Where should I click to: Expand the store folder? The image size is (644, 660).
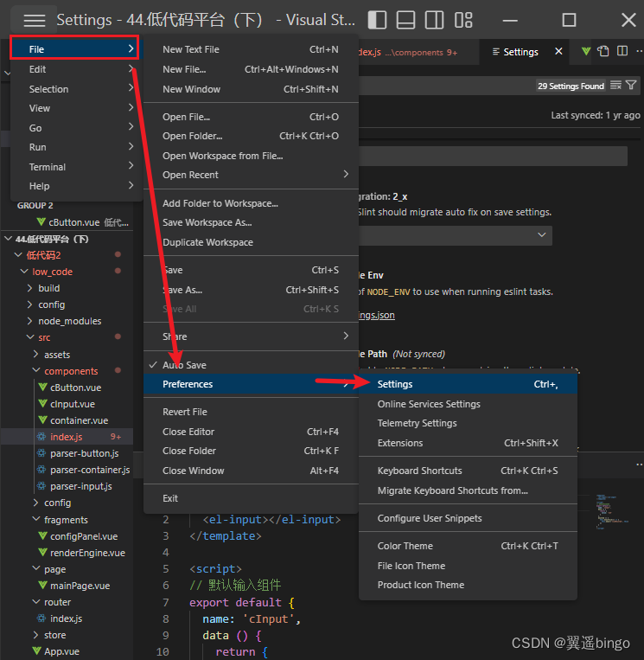pos(35,634)
